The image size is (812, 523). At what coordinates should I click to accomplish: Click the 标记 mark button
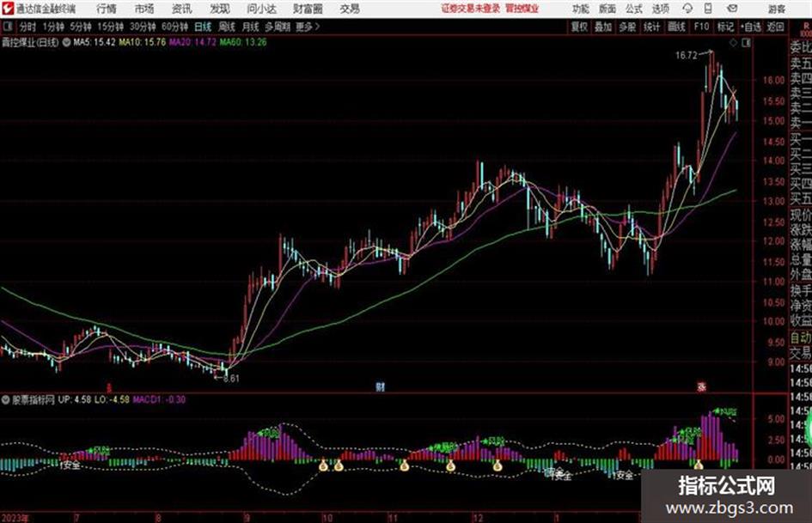(x=725, y=27)
